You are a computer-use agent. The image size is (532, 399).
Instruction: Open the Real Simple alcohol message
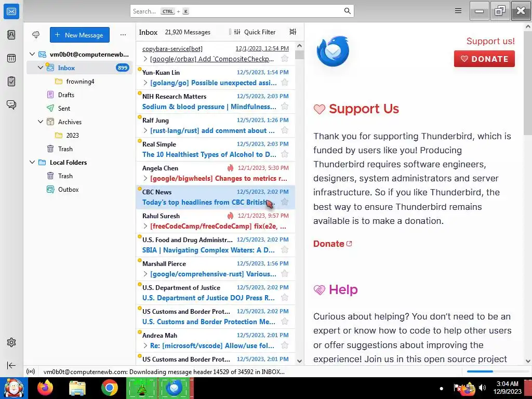(x=216, y=149)
